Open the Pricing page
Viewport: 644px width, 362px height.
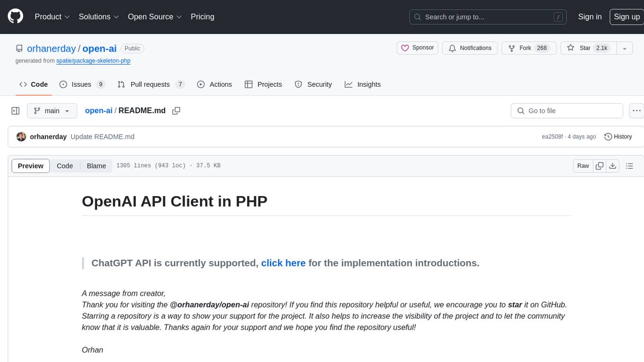pos(202,17)
